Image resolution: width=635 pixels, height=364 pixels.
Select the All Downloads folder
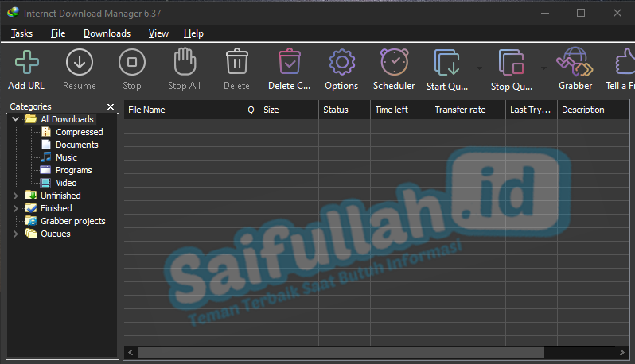click(67, 119)
